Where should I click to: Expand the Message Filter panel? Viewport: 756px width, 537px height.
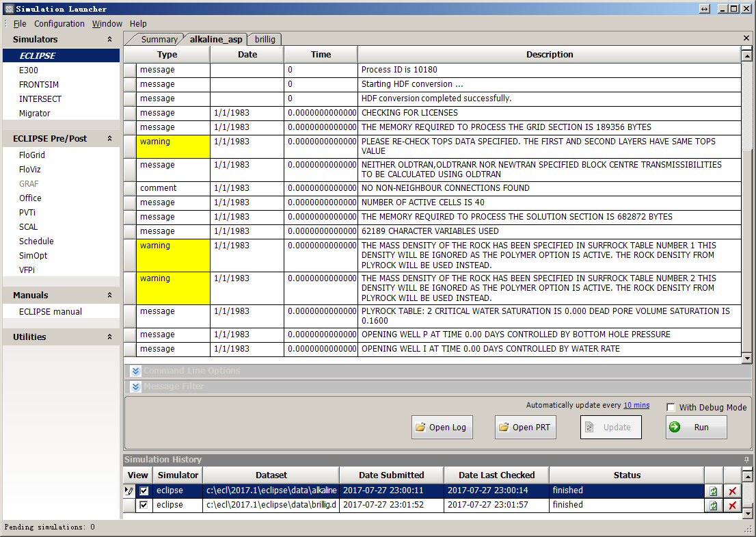point(135,387)
